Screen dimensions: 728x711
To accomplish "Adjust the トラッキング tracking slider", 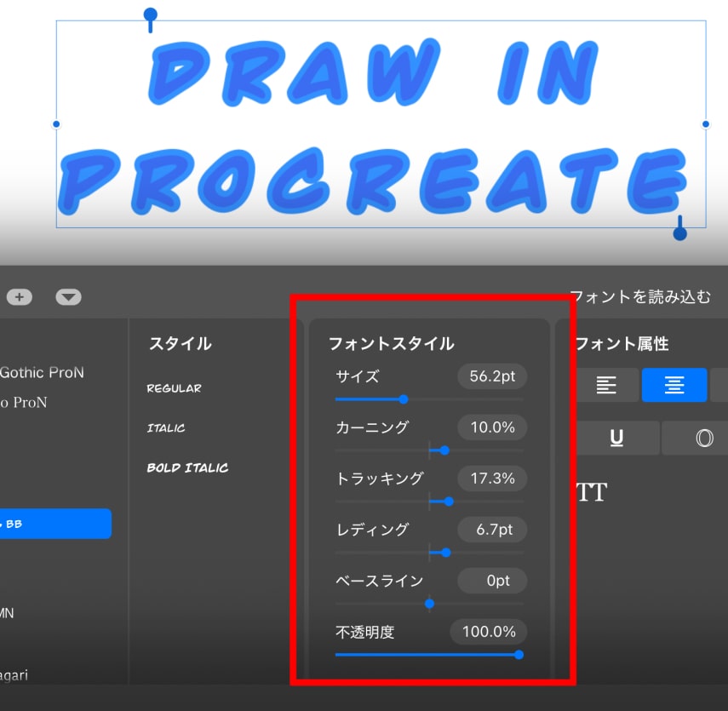I will [449, 502].
